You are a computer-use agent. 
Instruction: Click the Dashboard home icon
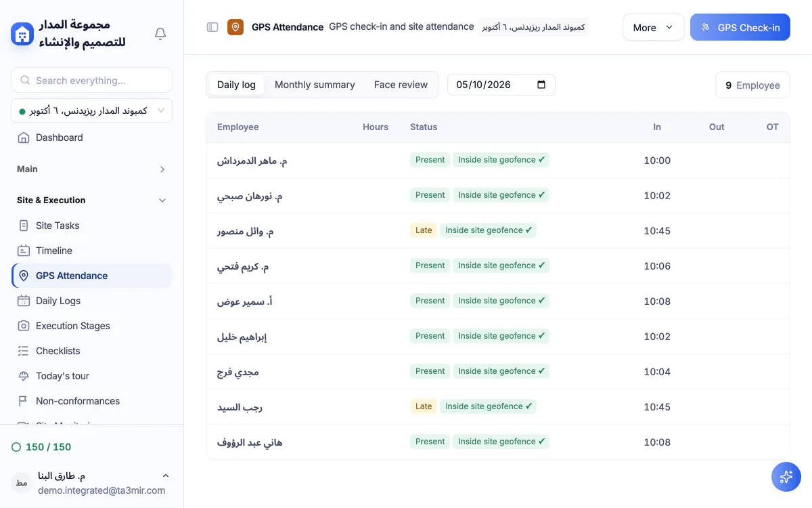pyautogui.click(x=24, y=137)
